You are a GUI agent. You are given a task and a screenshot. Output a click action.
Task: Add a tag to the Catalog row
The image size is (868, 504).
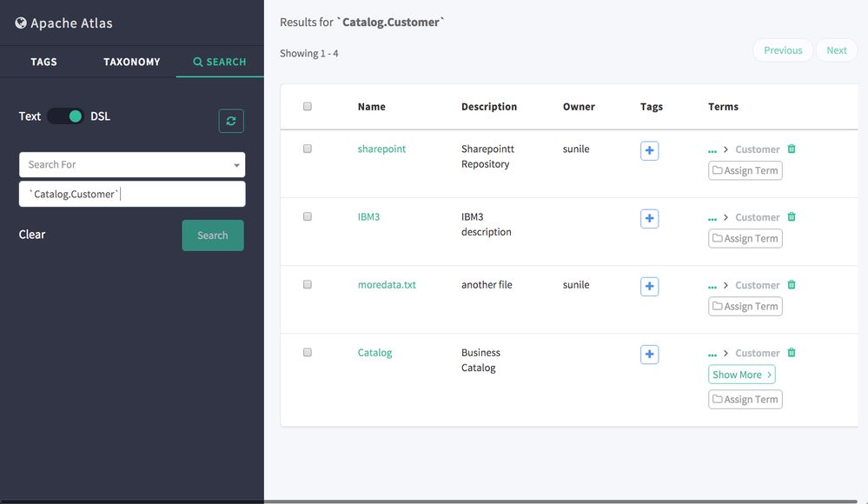[649, 354]
